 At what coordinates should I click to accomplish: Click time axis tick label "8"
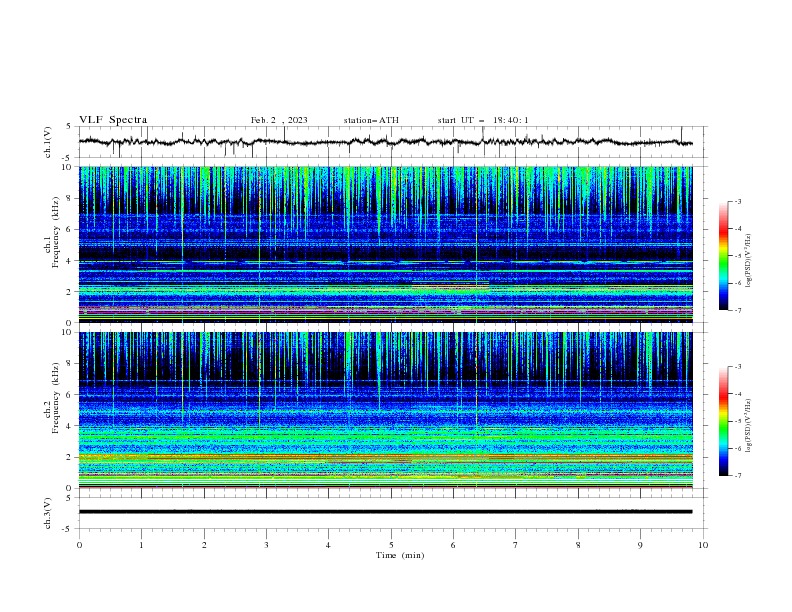point(578,545)
